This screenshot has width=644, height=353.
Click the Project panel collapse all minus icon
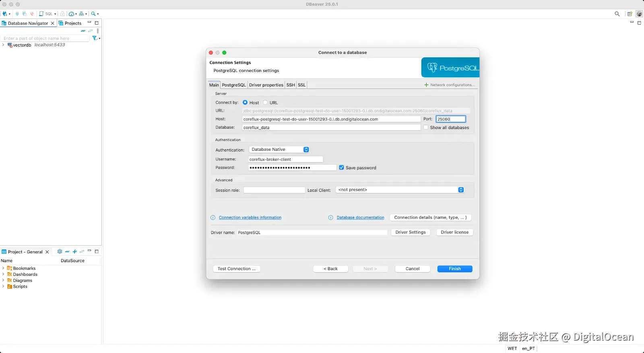pyautogui.click(x=67, y=252)
